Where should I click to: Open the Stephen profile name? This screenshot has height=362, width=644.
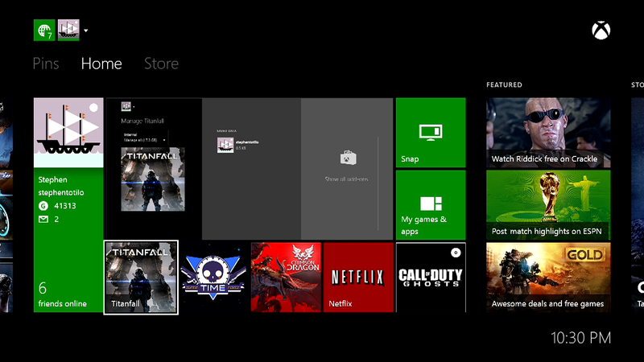point(52,179)
